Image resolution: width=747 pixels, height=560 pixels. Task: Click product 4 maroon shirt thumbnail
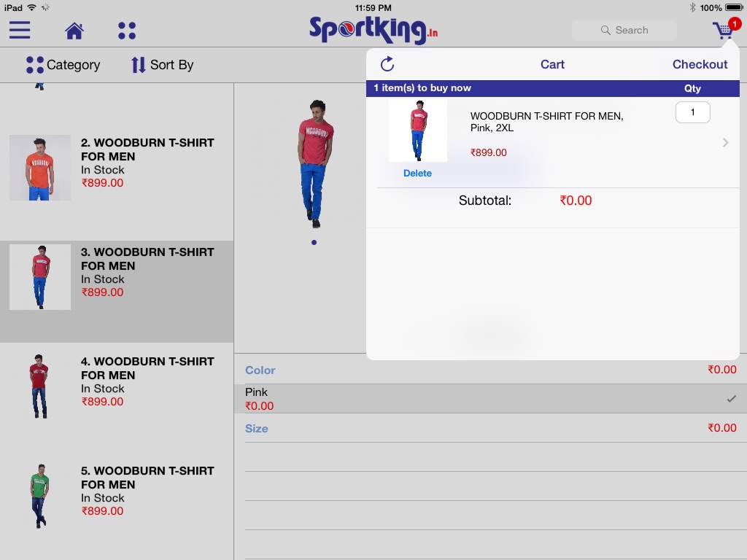click(40, 386)
